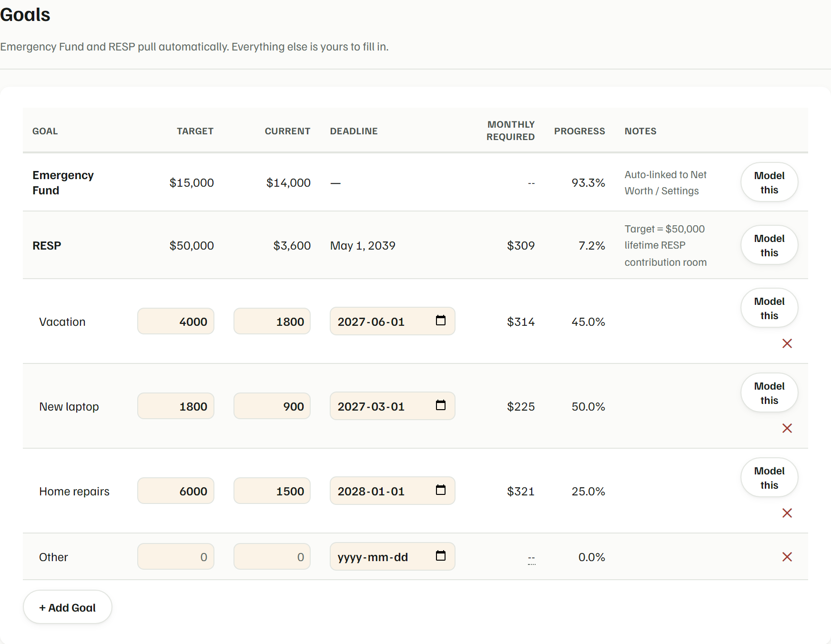Screen dimensions: 831x644
Task: Click the MONTHLY REQUIRED column header
Action: [510, 131]
